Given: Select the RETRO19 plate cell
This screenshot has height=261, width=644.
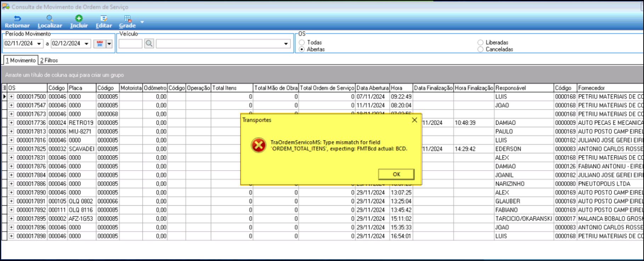Looking at the screenshot, I should click(x=82, y=123).
